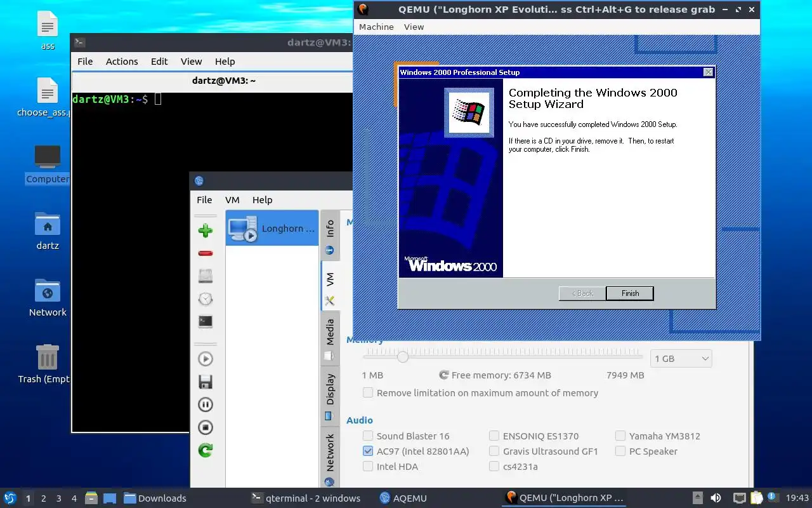Toggle Remove limitation on maximum memory checkbox
Viewport: 812px width, 508px height.
[368, 392]
